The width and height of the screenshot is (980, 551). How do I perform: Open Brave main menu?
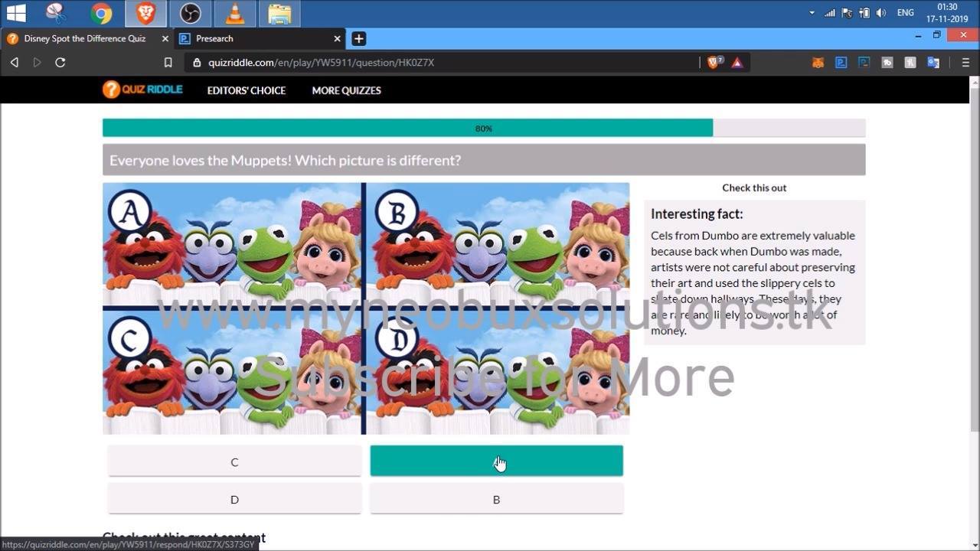tap(965, 63)
